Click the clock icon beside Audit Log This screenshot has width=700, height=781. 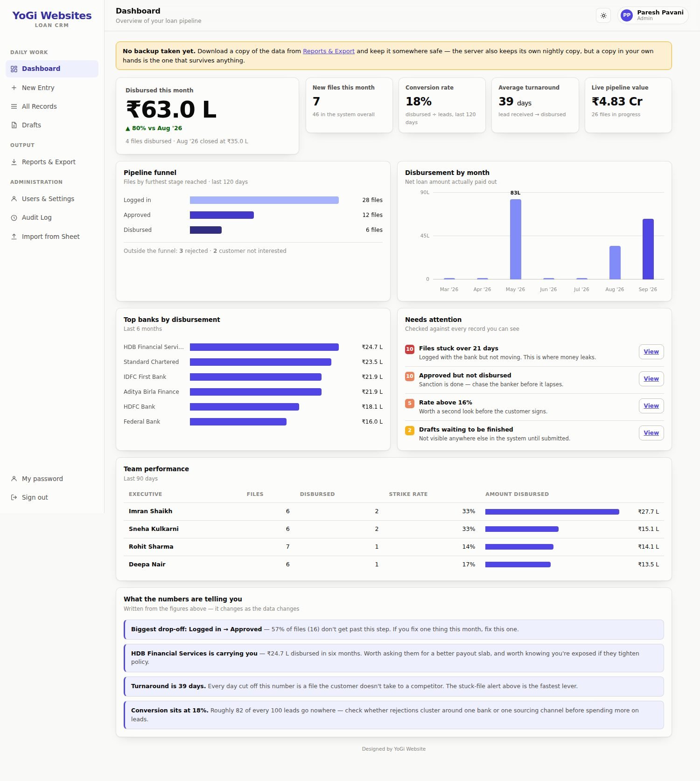tap(14, 217)
